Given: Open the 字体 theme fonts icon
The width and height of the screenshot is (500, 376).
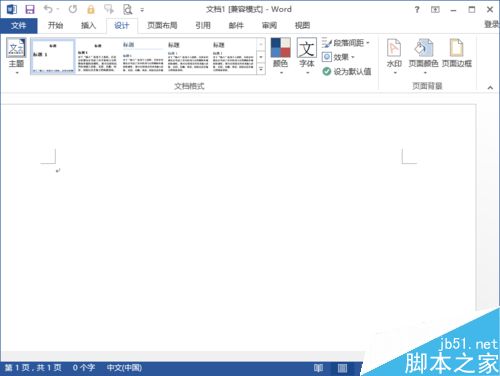Looking at the screenshot, I should coord(307,48).
